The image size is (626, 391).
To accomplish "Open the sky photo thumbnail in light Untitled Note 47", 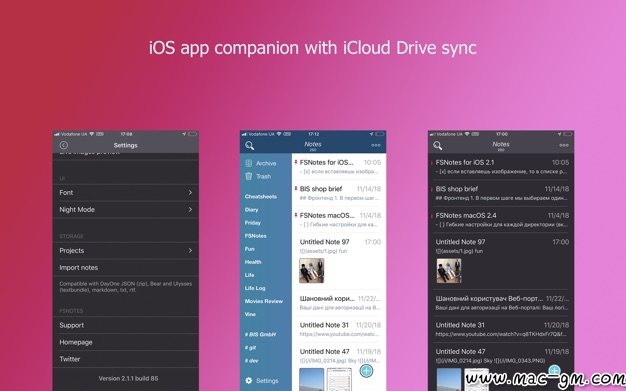I will pyautogui.click(x=311, y=379).
